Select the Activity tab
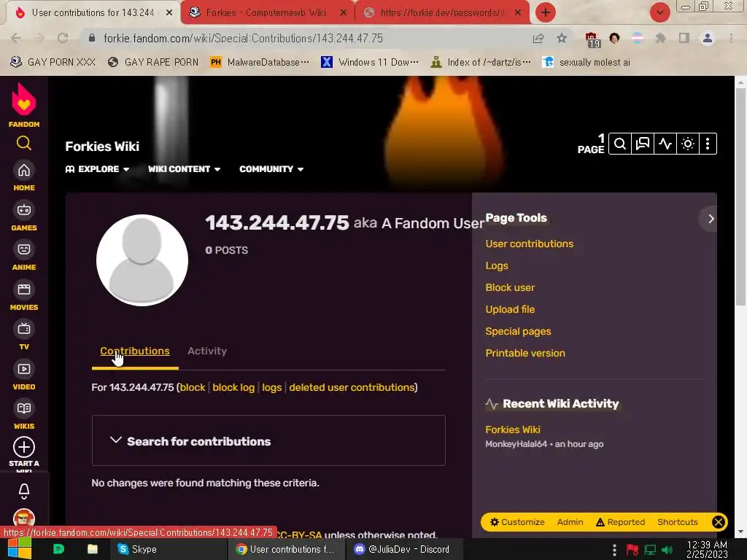Viewport: 747px width, 560px height. click(x=206, y=351)
